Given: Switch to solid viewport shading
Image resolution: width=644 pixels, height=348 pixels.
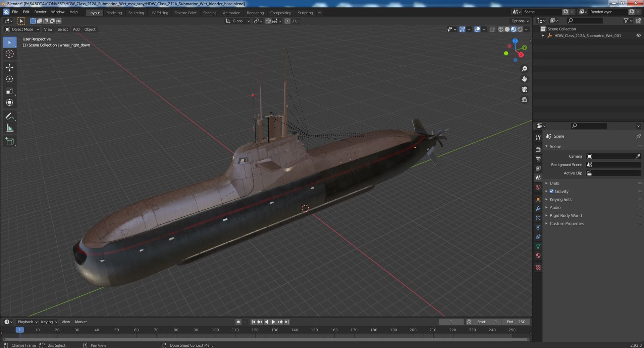Looking at the screenshot, I should [x=507, y=29].
